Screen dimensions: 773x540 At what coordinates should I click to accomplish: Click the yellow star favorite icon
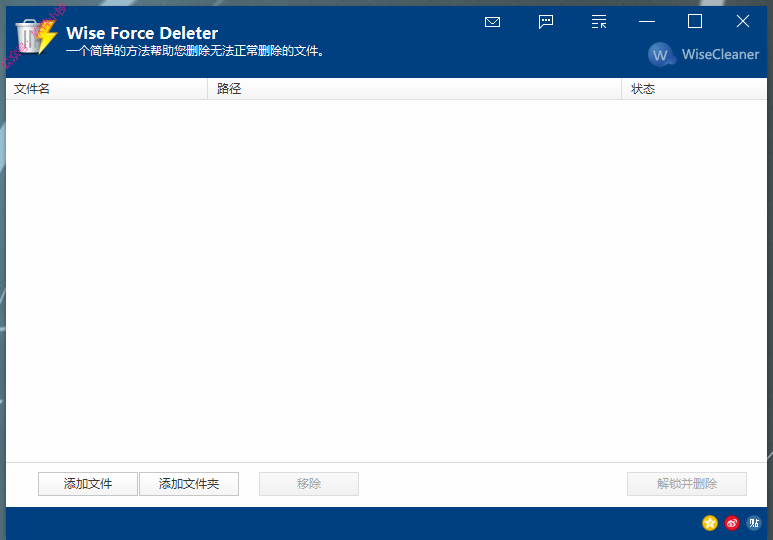coord(709,523)
